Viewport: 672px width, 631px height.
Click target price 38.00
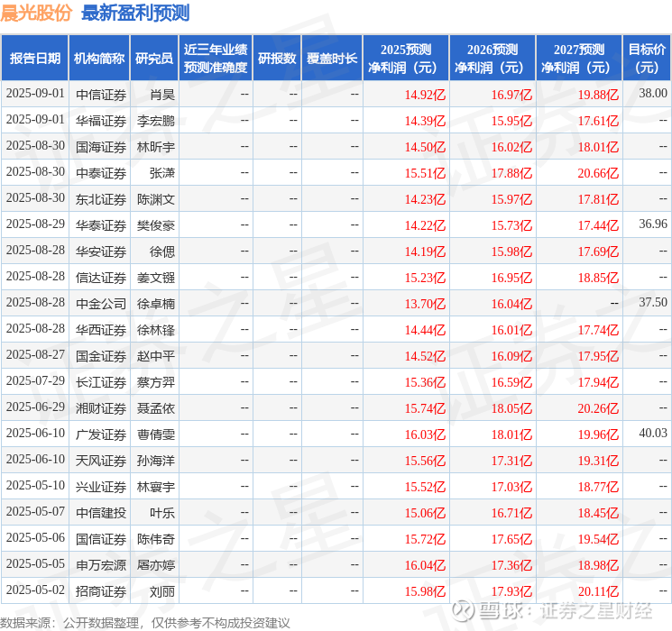tap(653, 94)
